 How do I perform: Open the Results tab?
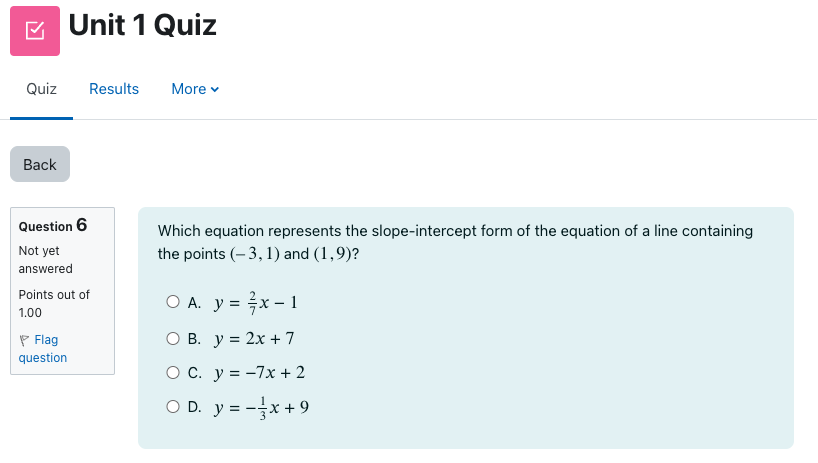coord(114,89)
